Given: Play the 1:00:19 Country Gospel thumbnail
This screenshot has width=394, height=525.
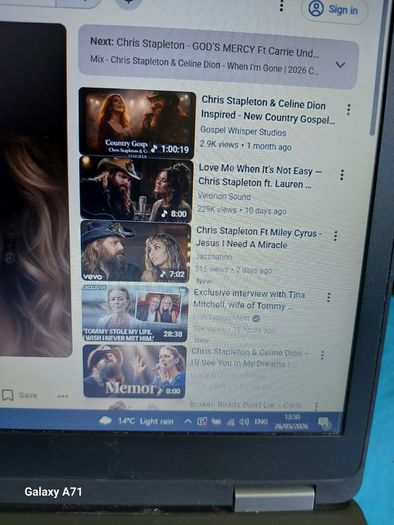Looking at the screenshot, I should [137, 122].
